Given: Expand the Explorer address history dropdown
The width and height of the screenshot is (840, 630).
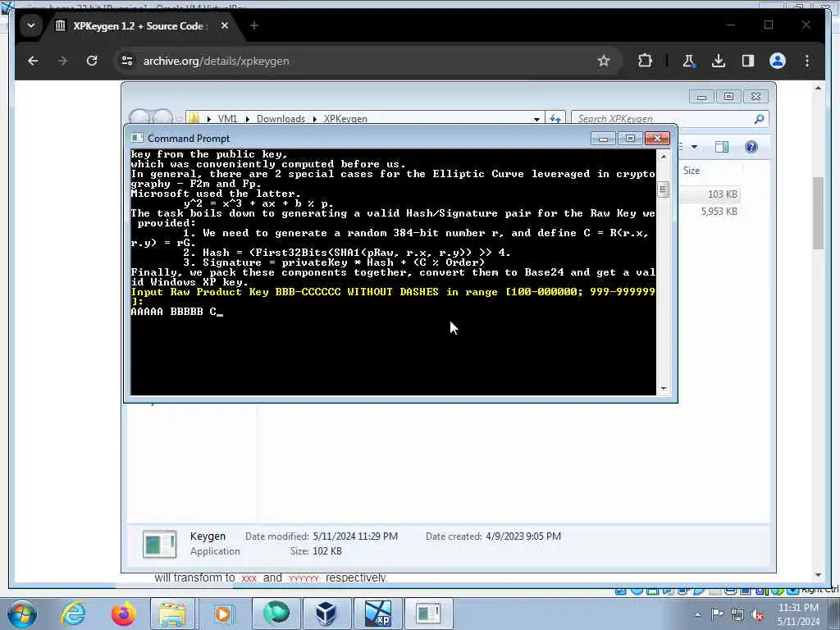Looking at the screenshot, I should tap(536, 119).
